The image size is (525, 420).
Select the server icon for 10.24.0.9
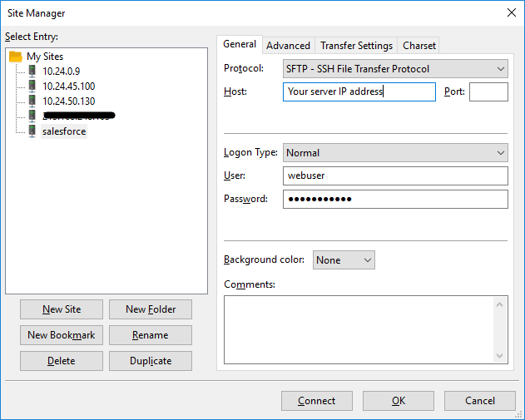(x=32, y=72)
